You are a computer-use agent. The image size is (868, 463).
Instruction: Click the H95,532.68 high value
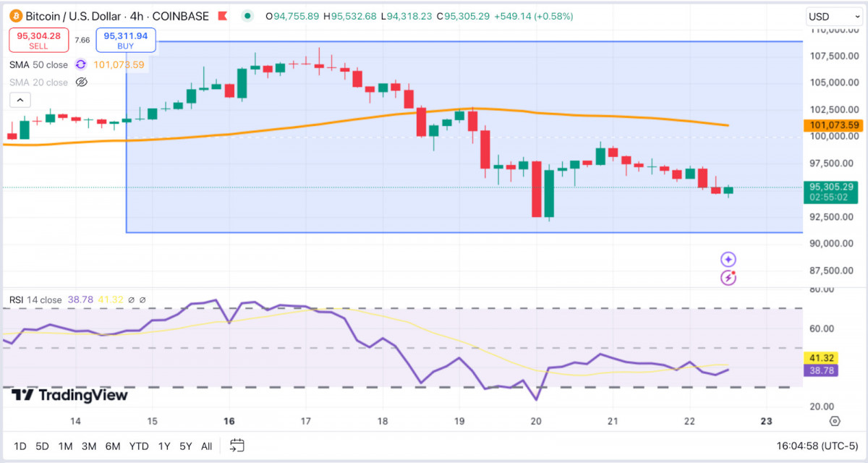coord(350,16)
